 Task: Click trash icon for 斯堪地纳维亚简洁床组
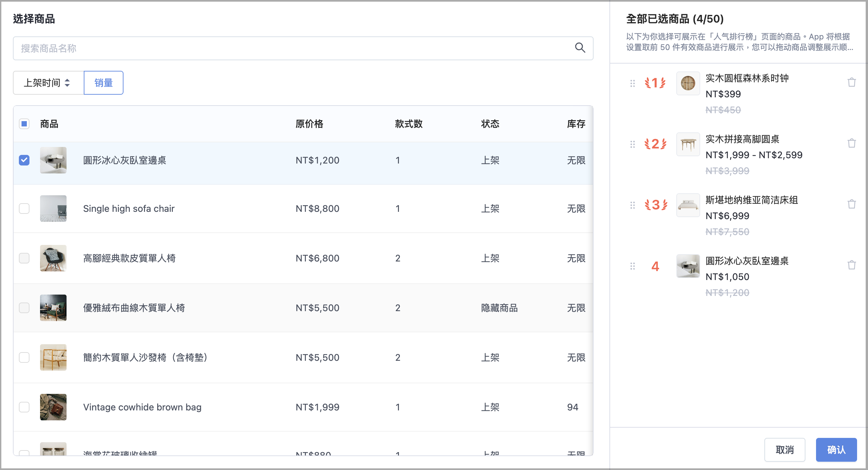click(851, 205)
